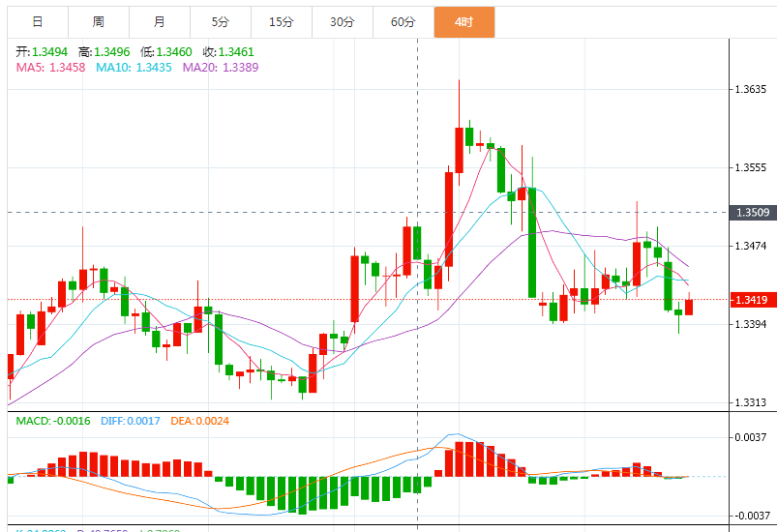Switch to the 周 weekly chart tab
This screenshot has height=532, width=777.
pos(99,22)
